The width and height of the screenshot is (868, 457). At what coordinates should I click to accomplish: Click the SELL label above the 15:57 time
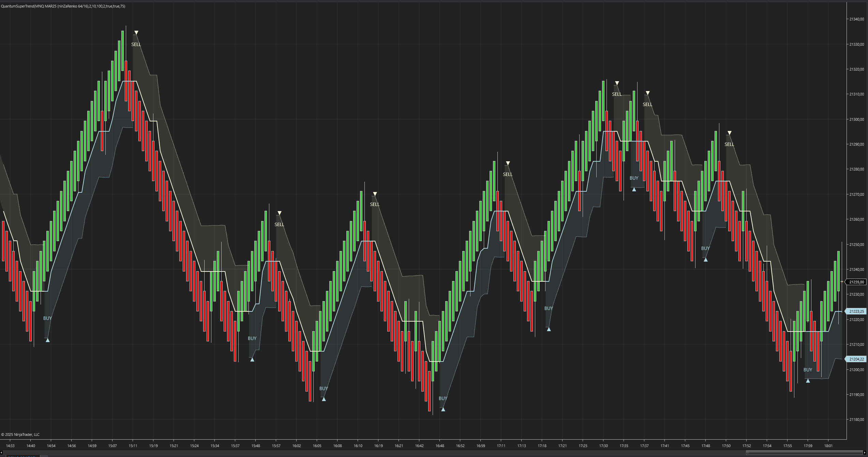click(x=279, y=224)
